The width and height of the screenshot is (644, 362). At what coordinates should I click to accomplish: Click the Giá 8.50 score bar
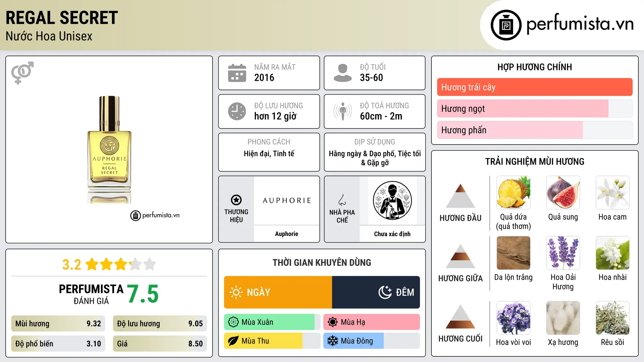(x=160, y=344)
